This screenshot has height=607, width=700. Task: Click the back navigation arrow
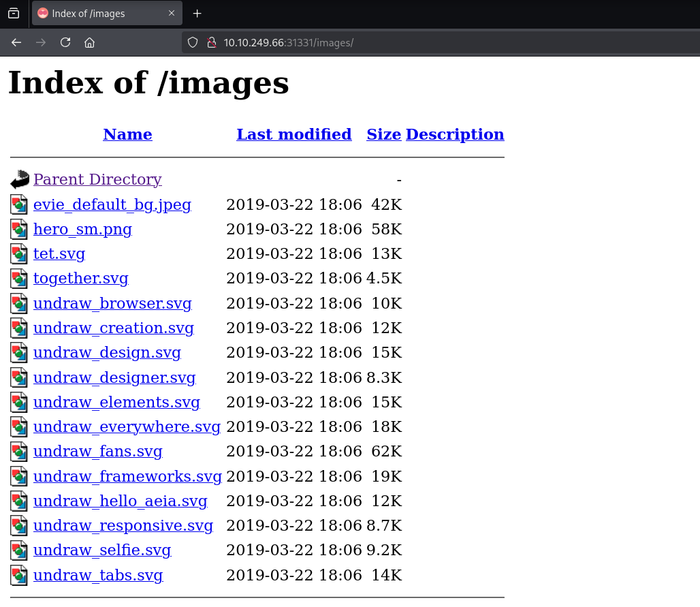pyautogui.click(x=16, y=42)
